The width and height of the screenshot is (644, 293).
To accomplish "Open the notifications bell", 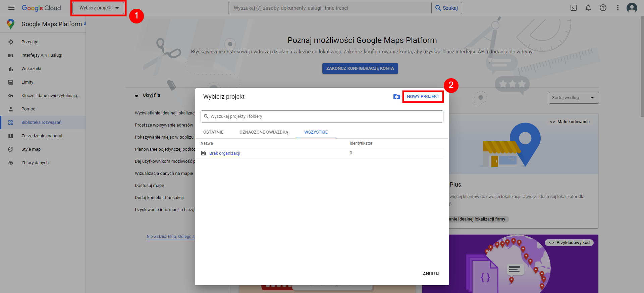I will pos(588,8).
